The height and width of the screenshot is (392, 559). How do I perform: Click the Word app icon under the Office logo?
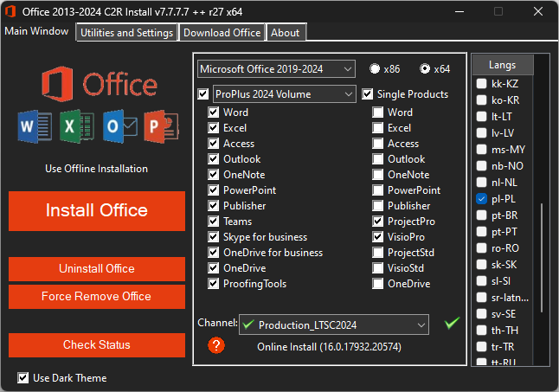pos(35,126)
